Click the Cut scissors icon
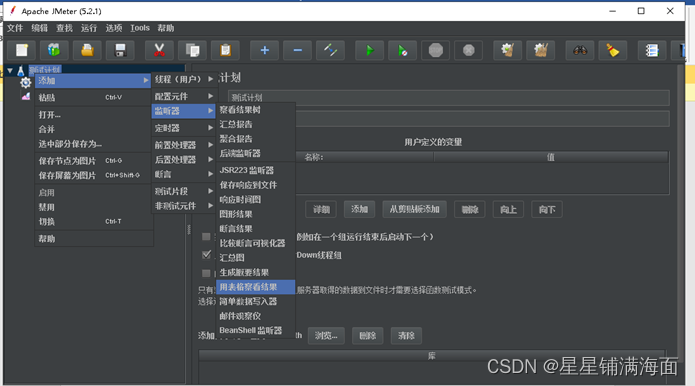Viewport: 695px width, 386px height. 159,51
